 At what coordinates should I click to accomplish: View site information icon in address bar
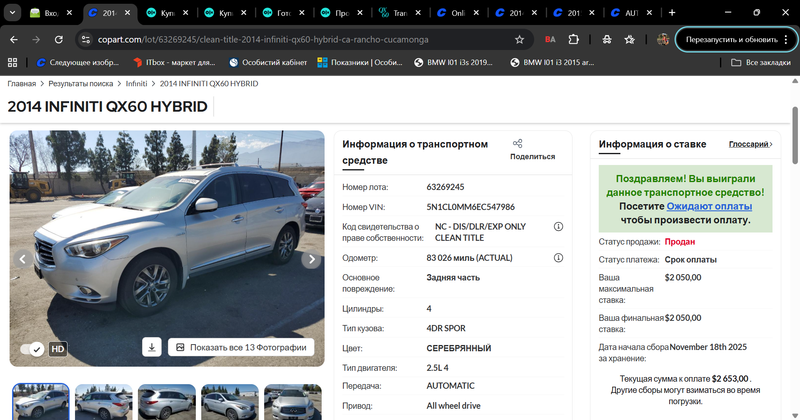pos(86,39)
